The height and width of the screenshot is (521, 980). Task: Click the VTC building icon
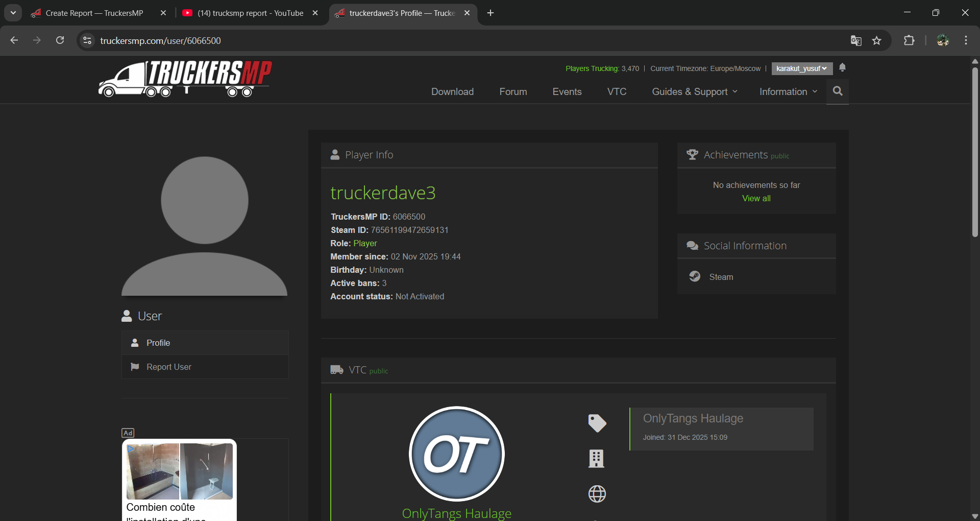coord(596,458)
